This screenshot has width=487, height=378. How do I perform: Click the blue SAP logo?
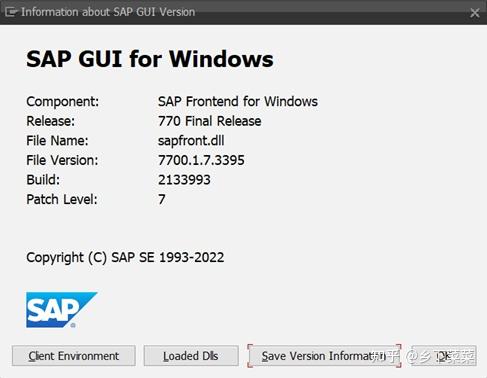click(x=62, y=310)
